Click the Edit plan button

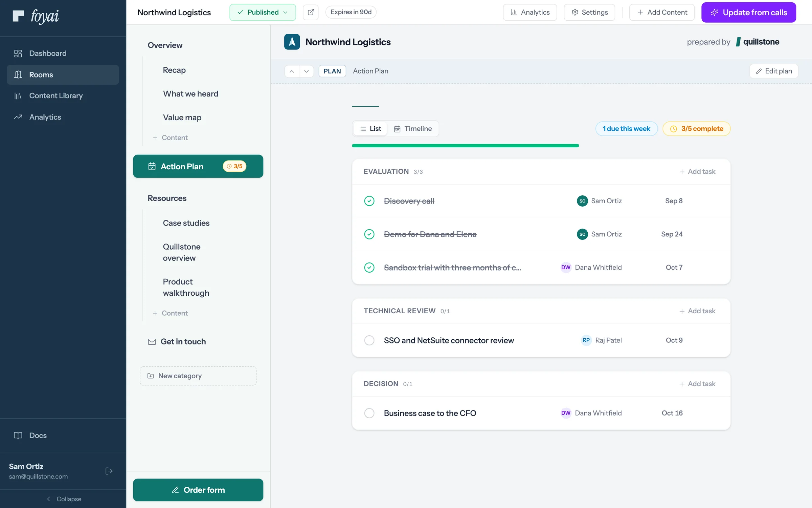coord(774,71)
